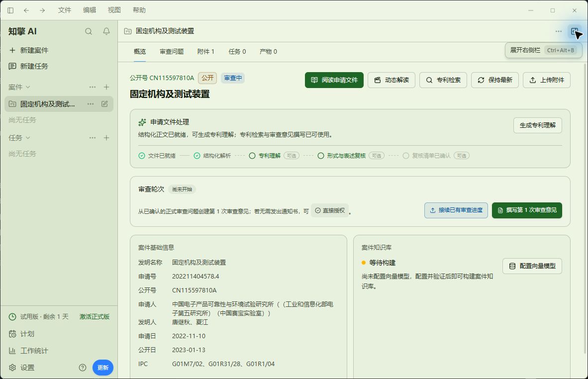Click the publication number CN115597810A in header

(172, 78)
